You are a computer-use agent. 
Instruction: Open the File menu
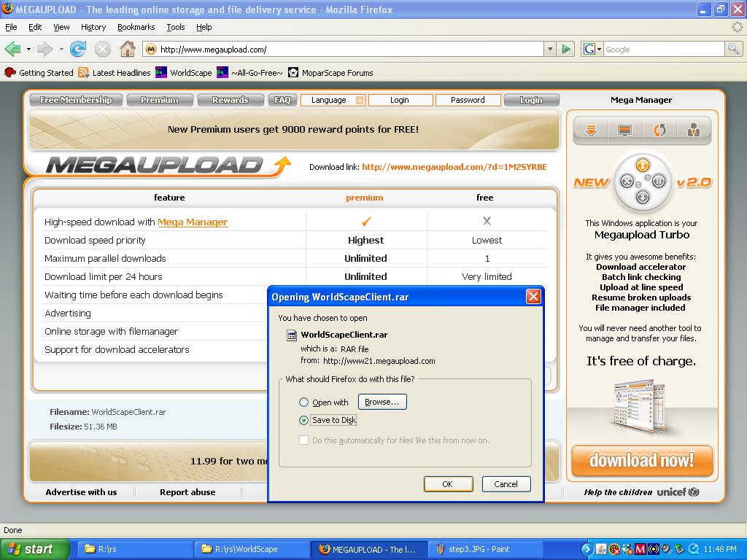(x=11, y=27)
